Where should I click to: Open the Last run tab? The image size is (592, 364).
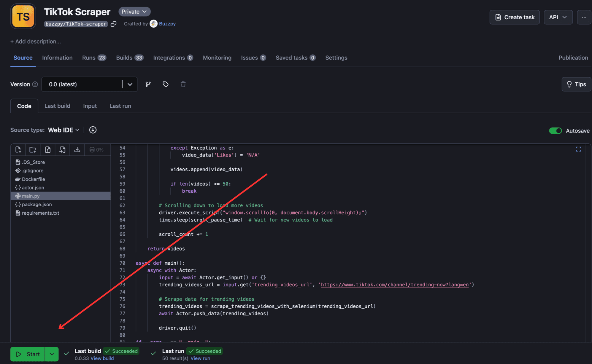tap(120, 106)
